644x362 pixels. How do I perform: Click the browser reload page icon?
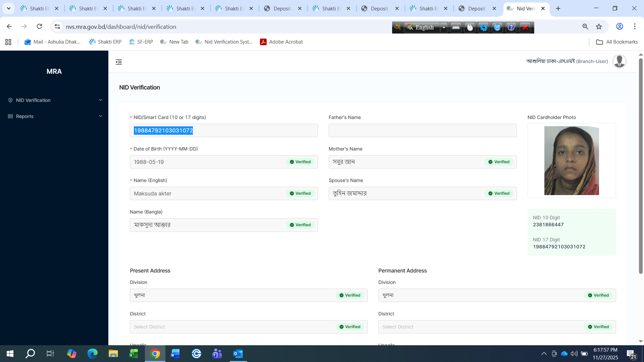pyautogui.click(x=40, y=26)
